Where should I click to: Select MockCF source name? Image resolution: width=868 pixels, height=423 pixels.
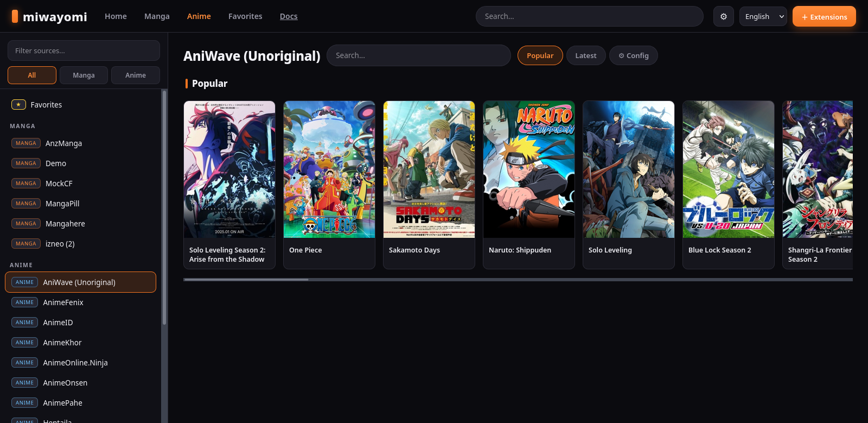59,184
